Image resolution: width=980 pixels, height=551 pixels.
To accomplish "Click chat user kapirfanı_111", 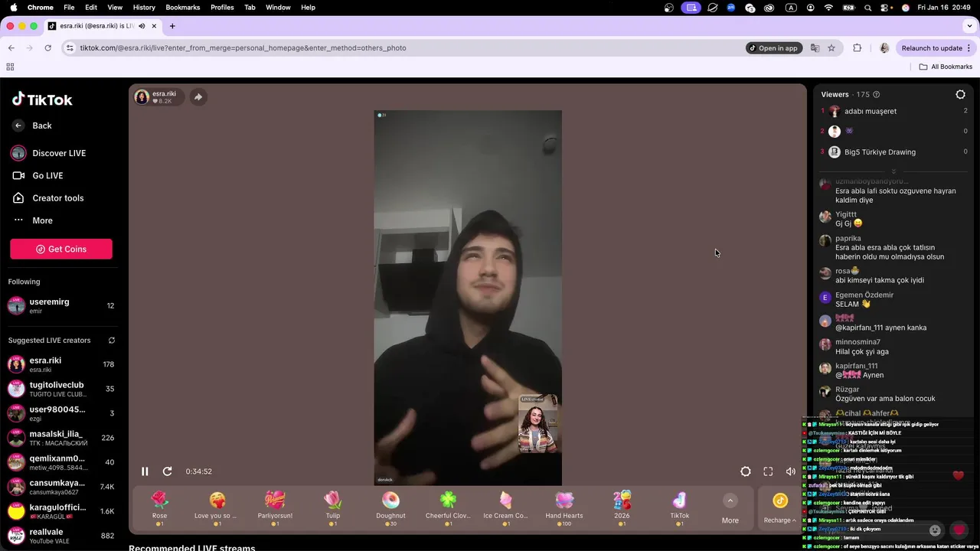I will [x=857, y=366].
